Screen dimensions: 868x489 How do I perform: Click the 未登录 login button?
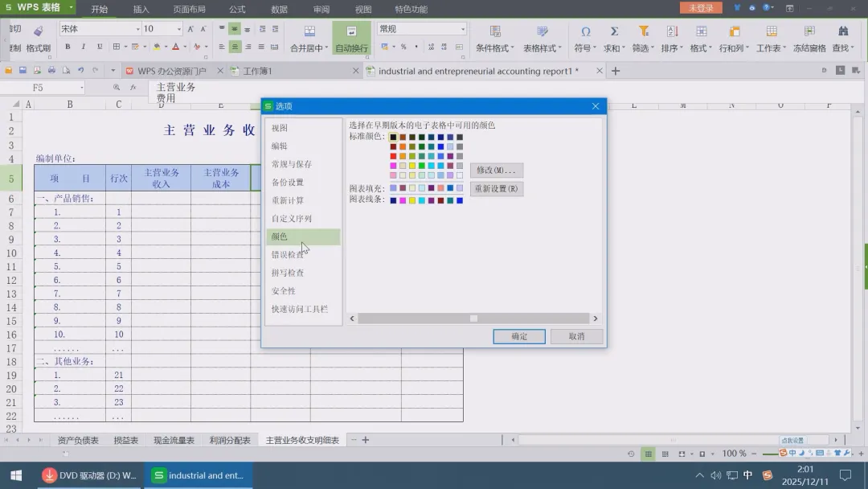point(701,8)
